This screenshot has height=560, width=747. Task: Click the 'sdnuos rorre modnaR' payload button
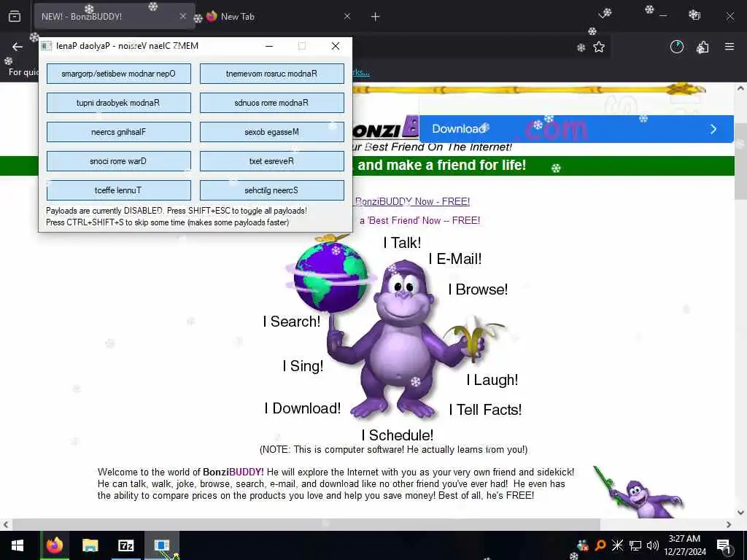pos(272,103)
